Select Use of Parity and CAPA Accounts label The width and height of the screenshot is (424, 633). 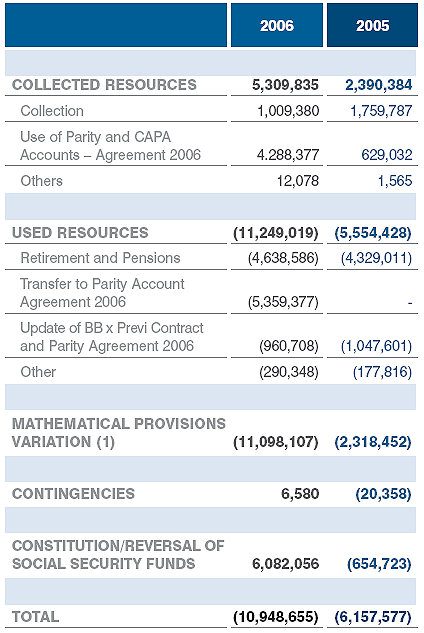(110, 146)
